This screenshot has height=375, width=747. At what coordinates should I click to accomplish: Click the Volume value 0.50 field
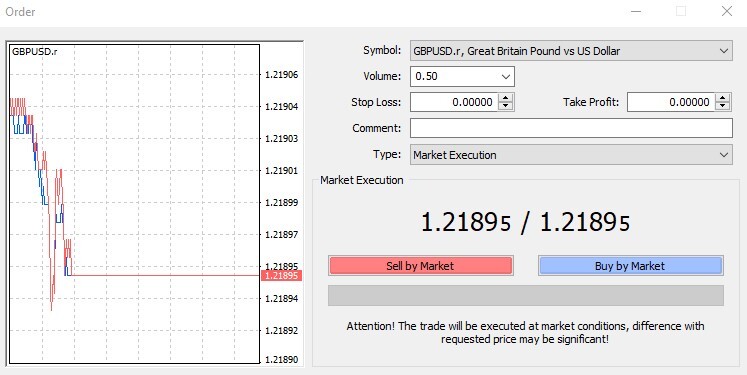454,76
